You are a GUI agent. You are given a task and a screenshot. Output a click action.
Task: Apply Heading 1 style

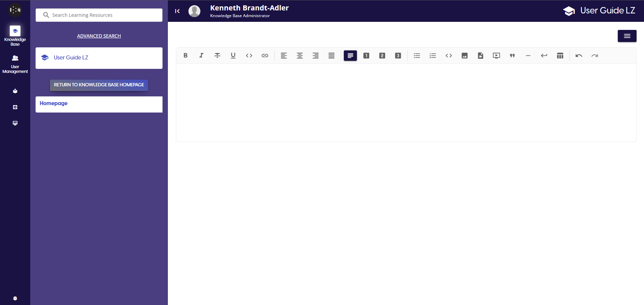point(366,56)
